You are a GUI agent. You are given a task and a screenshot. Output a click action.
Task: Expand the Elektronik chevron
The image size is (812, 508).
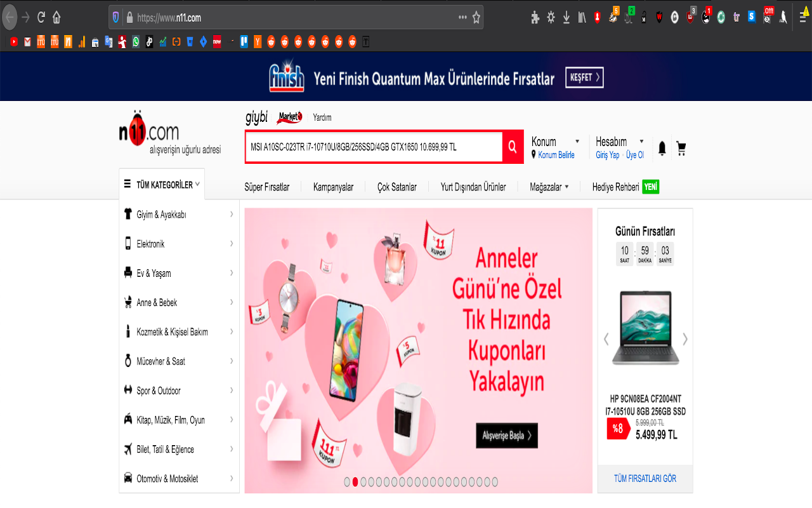[232, 244]
